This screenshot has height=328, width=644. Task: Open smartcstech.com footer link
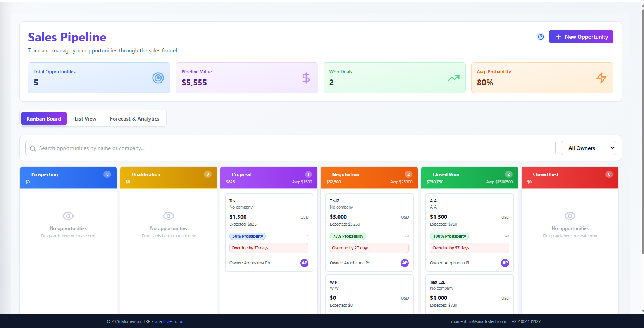169,321
